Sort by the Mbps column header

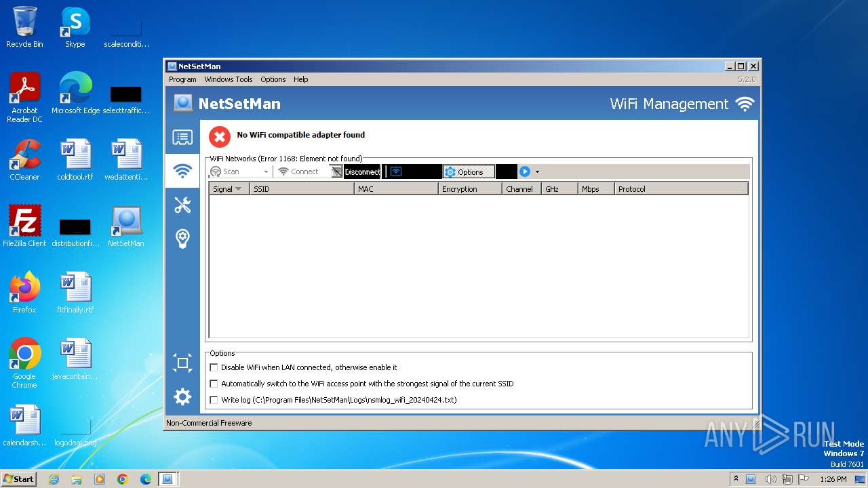point(596,189)
